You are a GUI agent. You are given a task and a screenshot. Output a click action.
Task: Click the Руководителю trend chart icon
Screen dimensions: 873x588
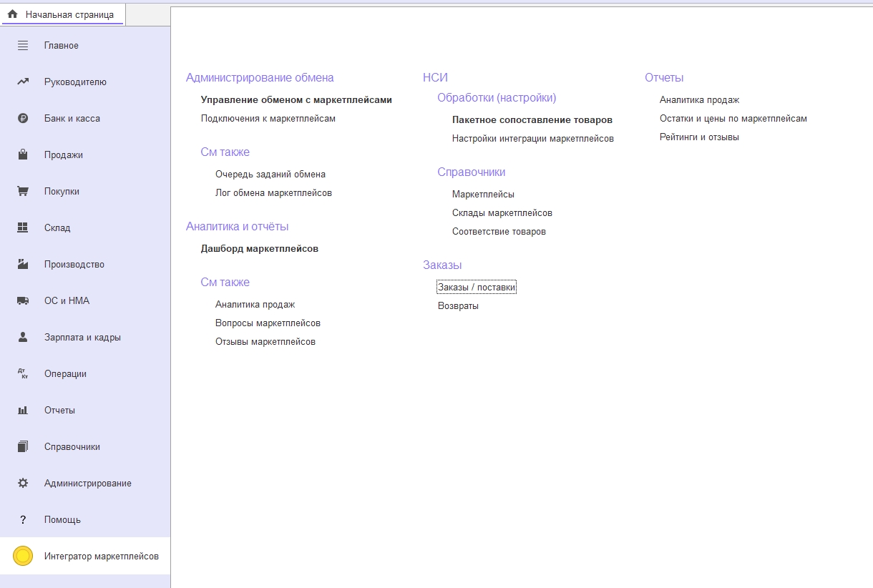pyautogui.click(x=23, y=82)
